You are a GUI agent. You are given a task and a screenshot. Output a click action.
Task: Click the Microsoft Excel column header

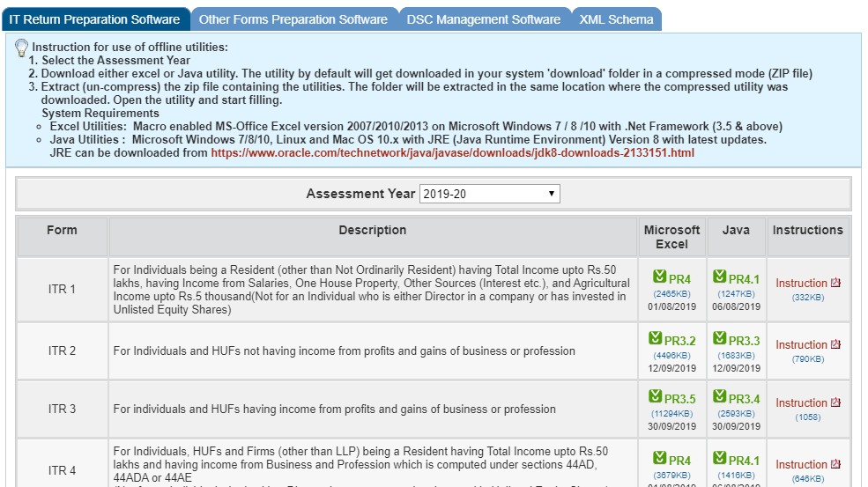(x=672, y=237)
